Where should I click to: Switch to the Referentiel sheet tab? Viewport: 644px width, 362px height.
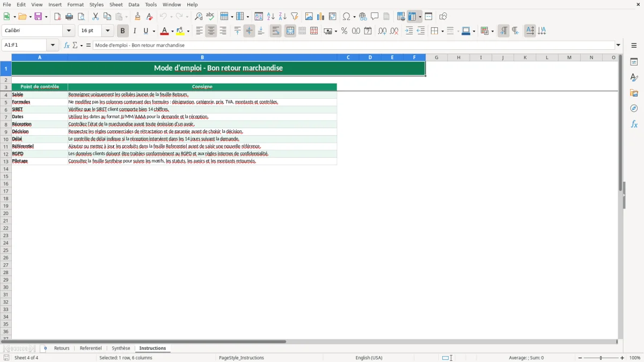click(91, 348)
